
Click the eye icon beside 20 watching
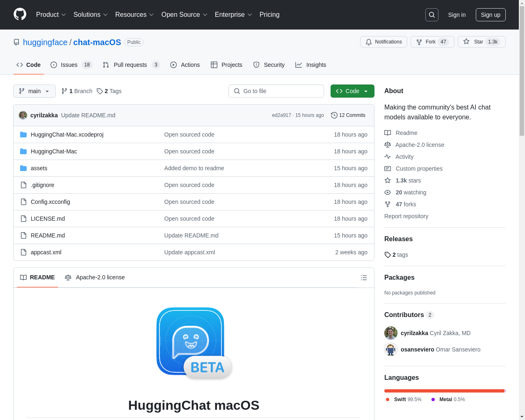(388, 192)
